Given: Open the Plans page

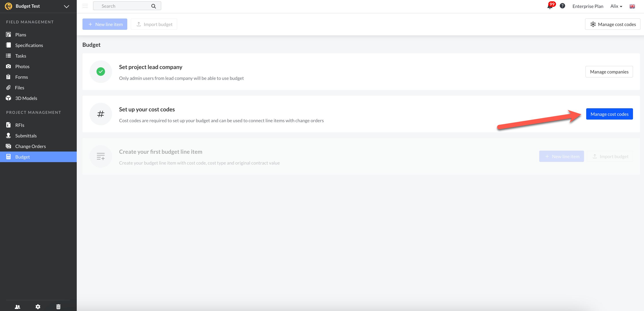Looking at the screenshot, I should click(21, 35).
